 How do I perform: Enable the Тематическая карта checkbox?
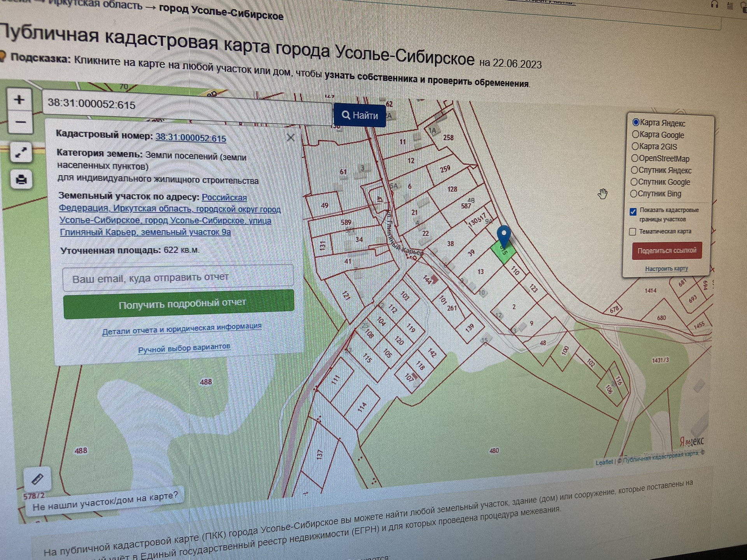pyautogui.click(x=633, y=232)
